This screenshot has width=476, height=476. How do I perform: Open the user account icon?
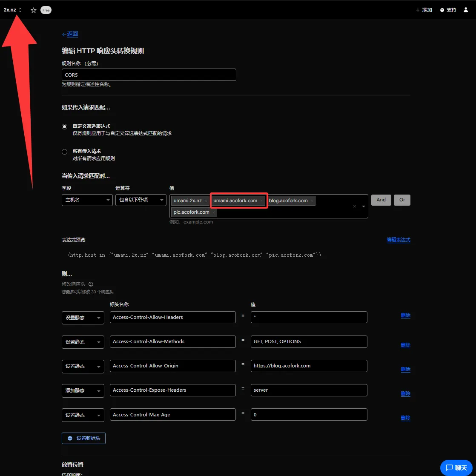click(x=466, y=10)
